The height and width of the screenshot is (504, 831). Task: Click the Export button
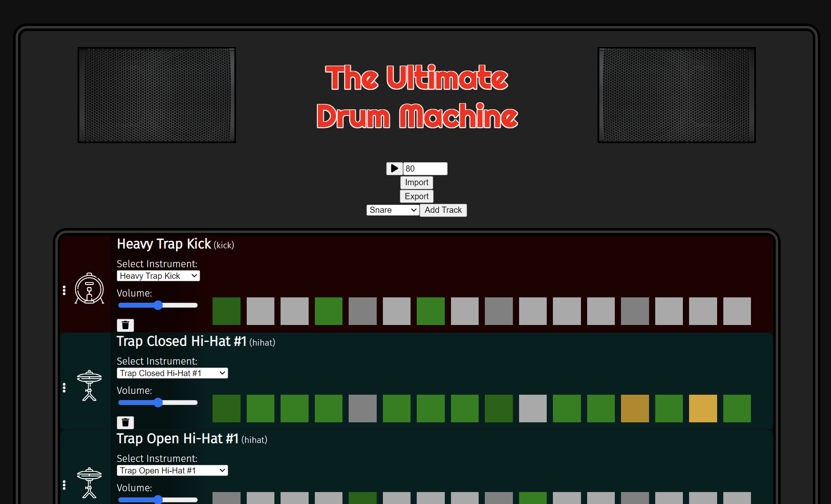pos(416,196)
